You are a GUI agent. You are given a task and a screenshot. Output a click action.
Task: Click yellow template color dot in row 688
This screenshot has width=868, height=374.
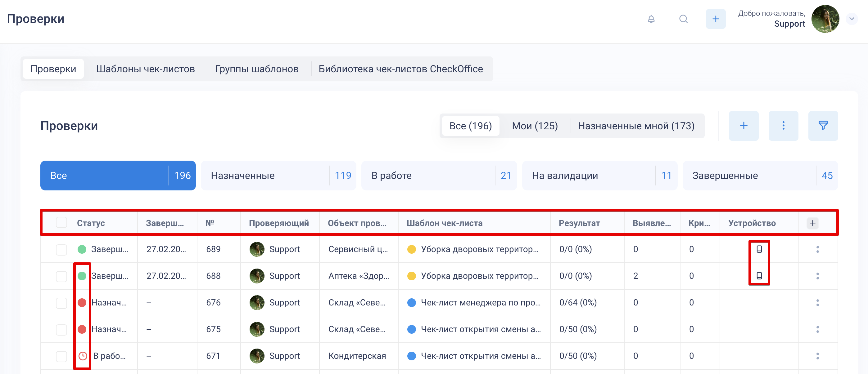411,276
